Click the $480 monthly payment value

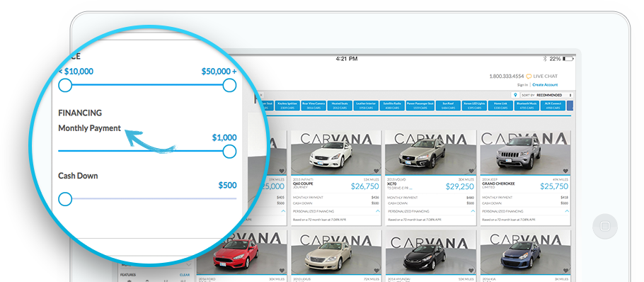pyautogui.click(x=470, y=198)
